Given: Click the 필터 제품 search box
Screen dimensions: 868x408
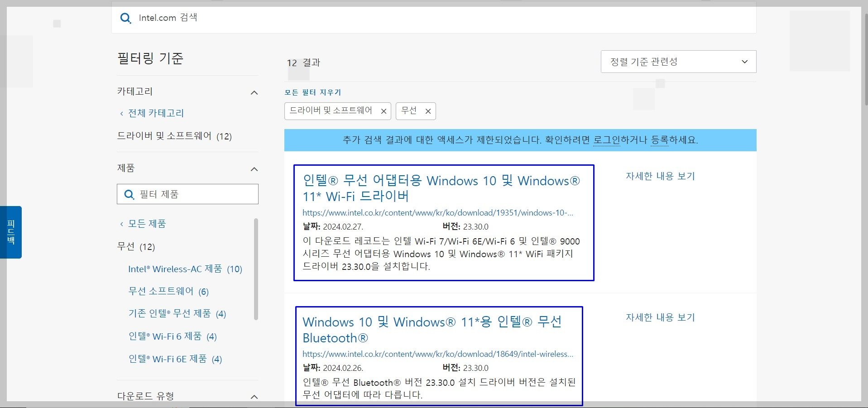Looking at the screenshot, I should tap(187, 194).
